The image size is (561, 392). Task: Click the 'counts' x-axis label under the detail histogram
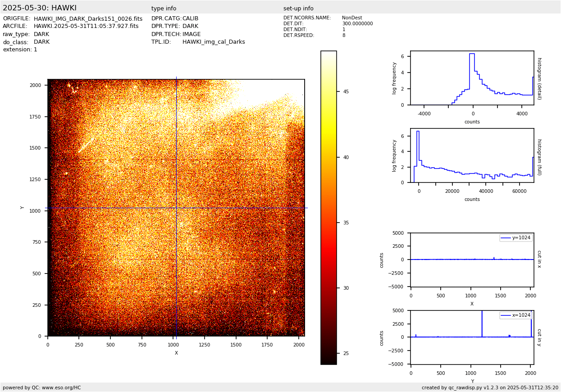(472, 122)
